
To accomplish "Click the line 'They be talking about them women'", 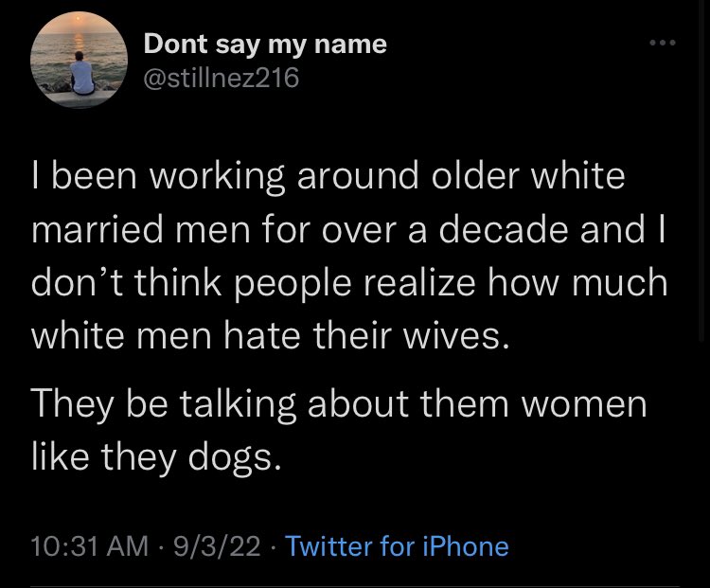I will [339, 403].
